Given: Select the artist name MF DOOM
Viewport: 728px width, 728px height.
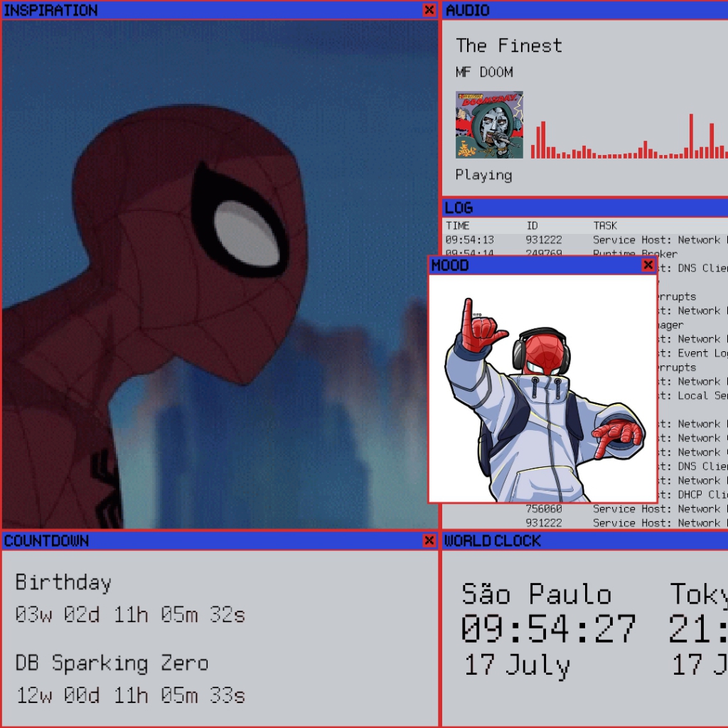Looking at the screenshot, I should 484,72.
